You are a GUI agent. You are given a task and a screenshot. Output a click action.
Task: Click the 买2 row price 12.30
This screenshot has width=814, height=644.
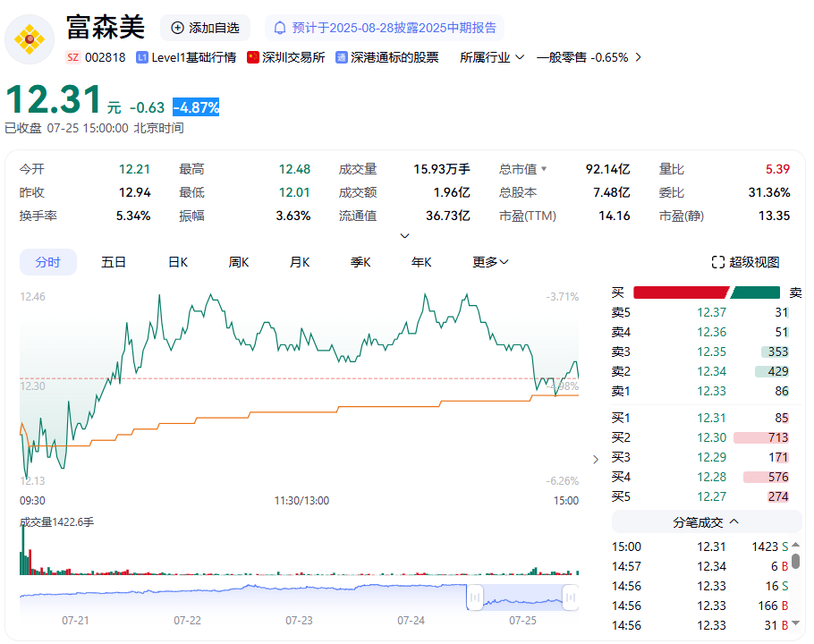coord(711,438)
